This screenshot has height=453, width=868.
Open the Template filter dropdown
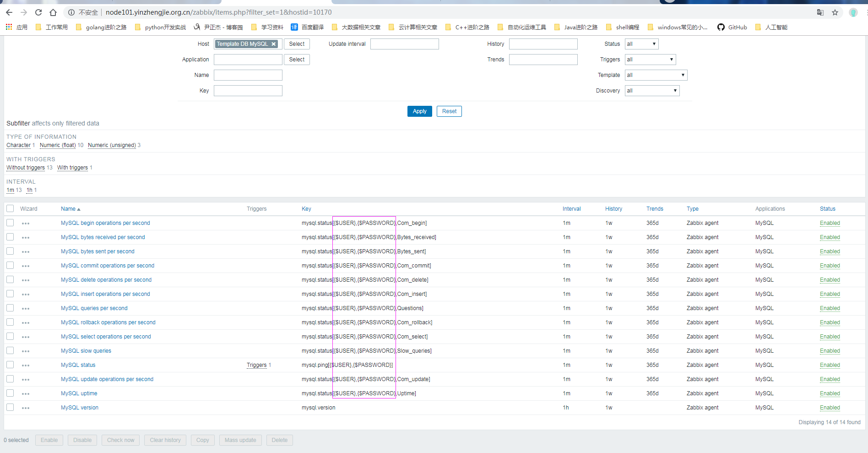point(656,75)
